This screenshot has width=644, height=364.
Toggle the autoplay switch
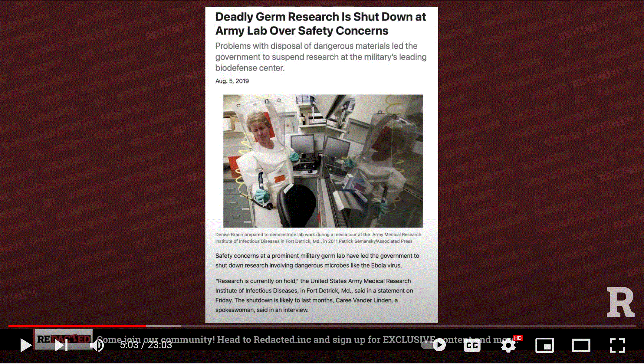click(x=434, y=345)
